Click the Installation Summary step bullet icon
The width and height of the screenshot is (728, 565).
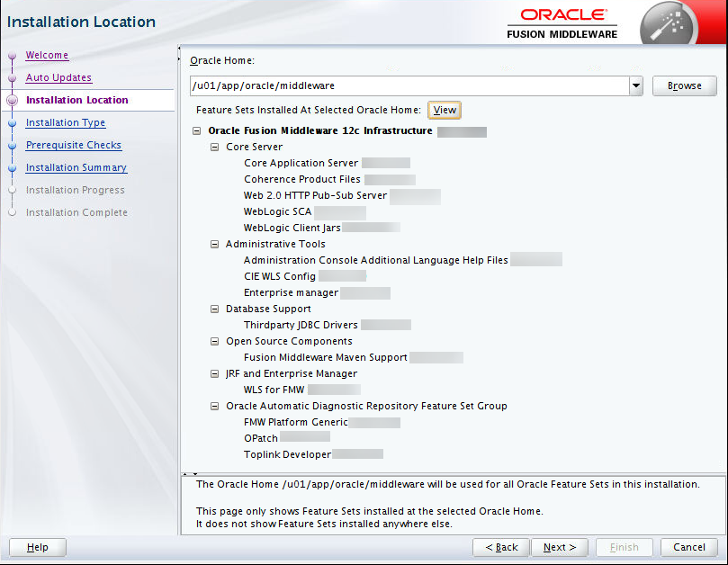click(x=13, y=168)
